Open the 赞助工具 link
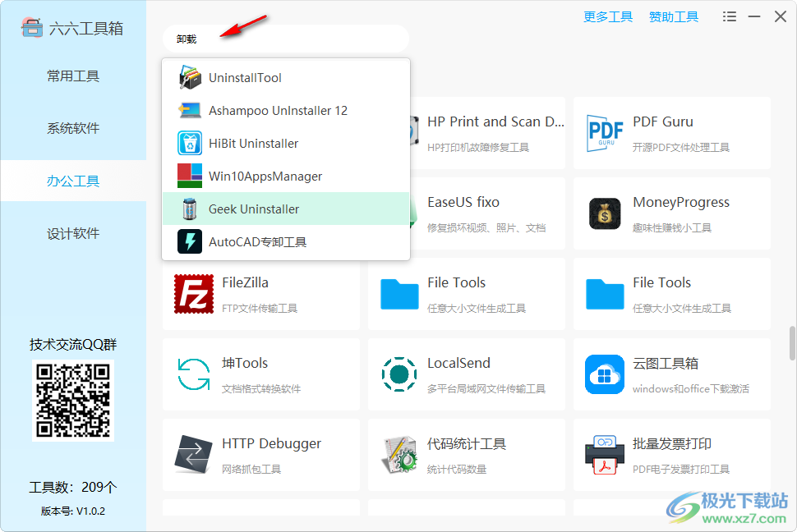Image resolution: width=797 pixels, height=532 pixels. (x=674, y=16)
